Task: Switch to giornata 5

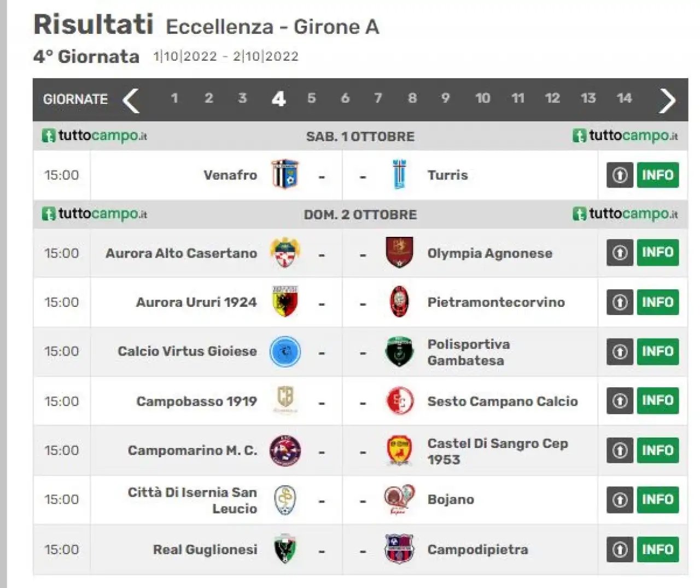Action: tap(311, 98)
